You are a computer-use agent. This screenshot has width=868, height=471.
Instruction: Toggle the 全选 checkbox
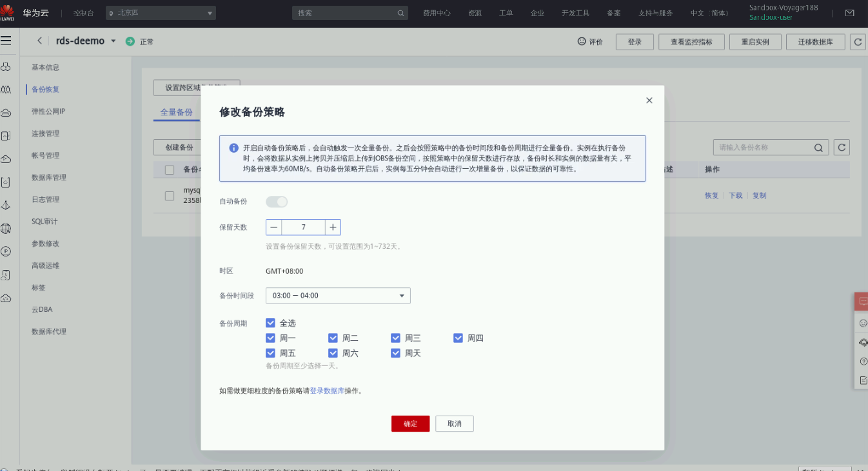pyautogui.click(x=271, y=323)
